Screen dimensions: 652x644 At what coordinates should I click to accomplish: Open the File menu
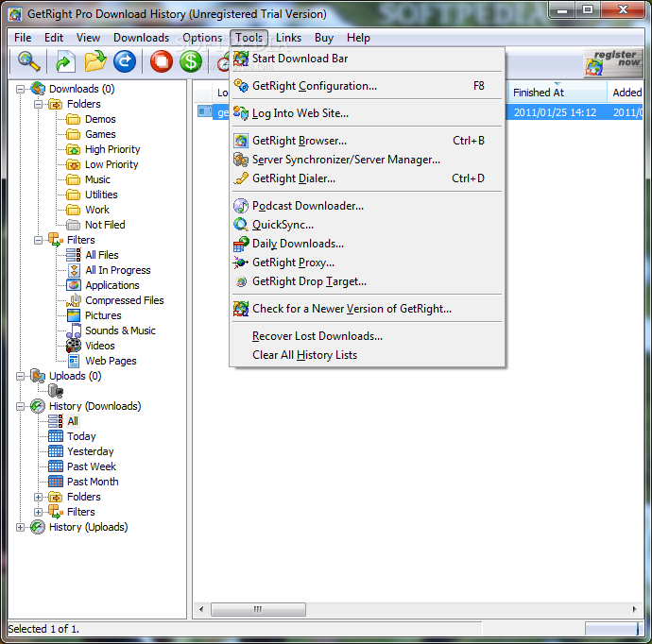click(23, 38)
